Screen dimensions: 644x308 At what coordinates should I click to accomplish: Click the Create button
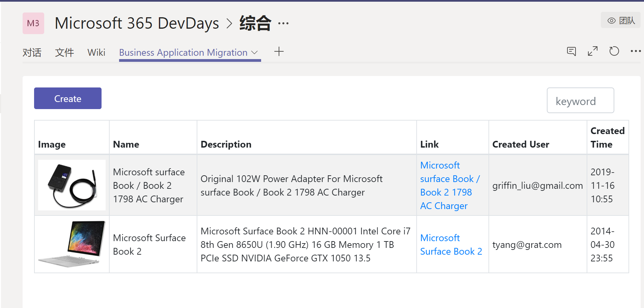point(68,98)
